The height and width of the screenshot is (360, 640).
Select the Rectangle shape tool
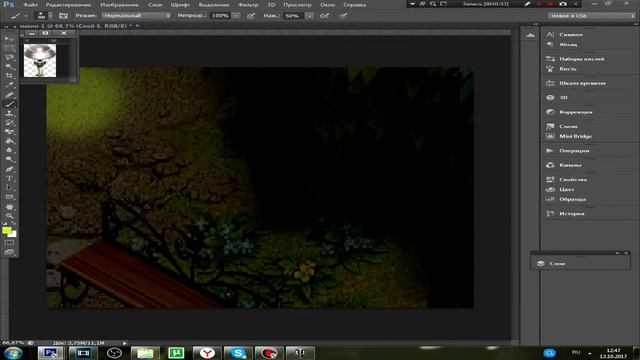point(9,197)
